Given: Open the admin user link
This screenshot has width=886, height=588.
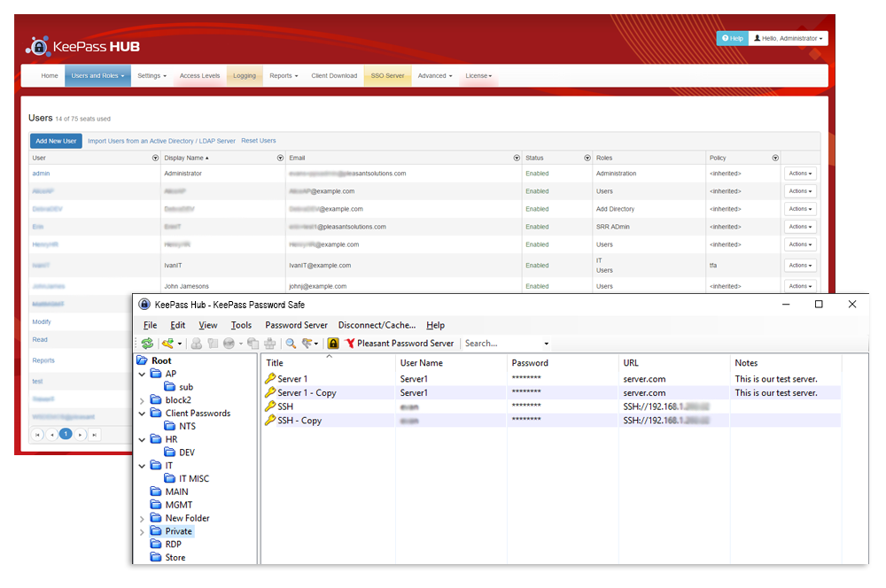Looking at the screenshot, I should [41, 174].
